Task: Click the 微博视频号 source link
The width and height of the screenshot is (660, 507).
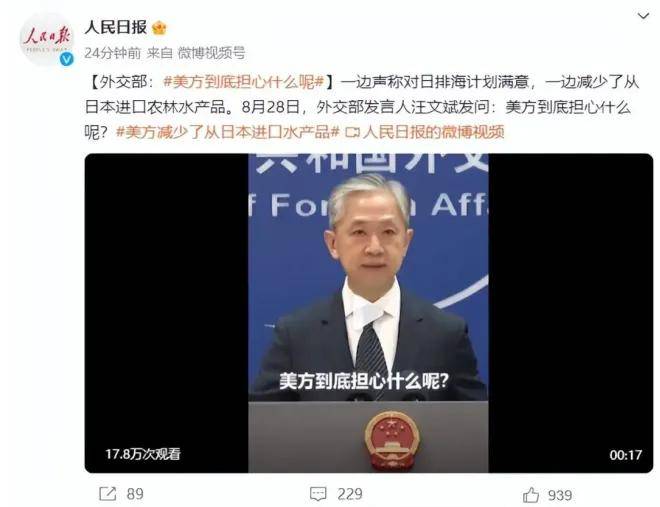Action: coord(211,53)
